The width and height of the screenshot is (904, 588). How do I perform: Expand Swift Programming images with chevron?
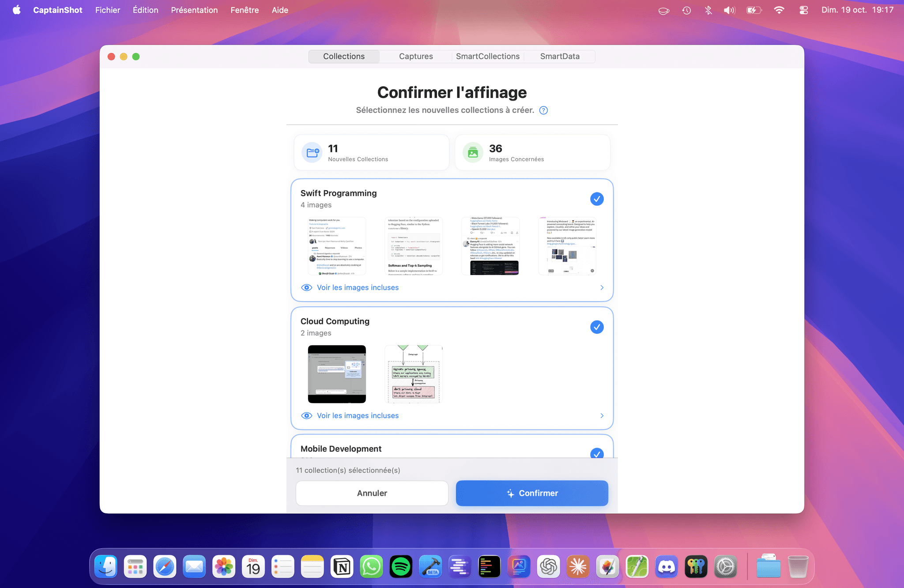click(602, 288)
